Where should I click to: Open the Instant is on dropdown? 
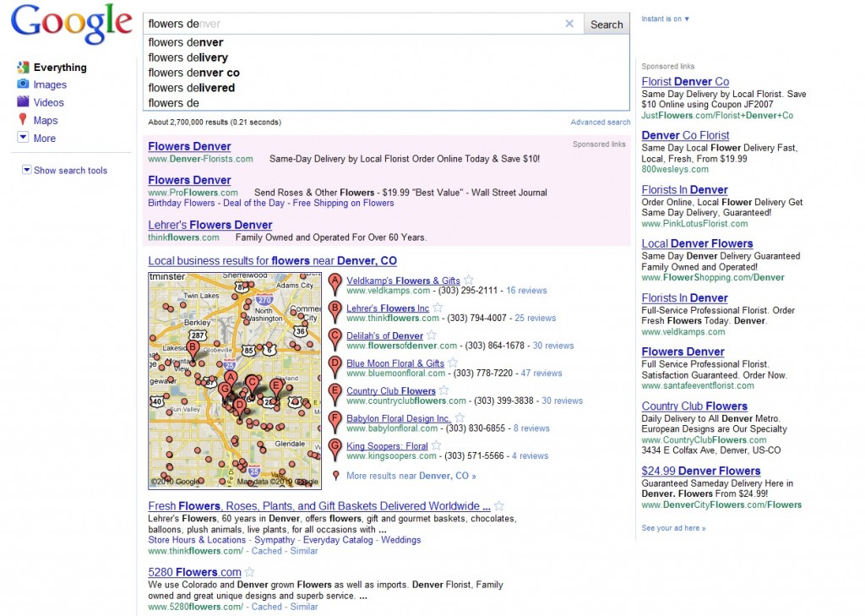pyautogui.click(x=665, y=19)
